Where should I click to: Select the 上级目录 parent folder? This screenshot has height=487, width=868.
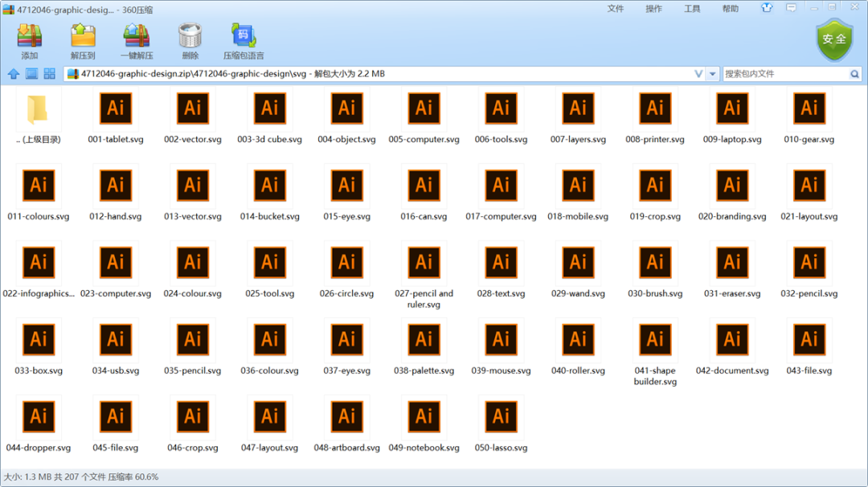39,117
